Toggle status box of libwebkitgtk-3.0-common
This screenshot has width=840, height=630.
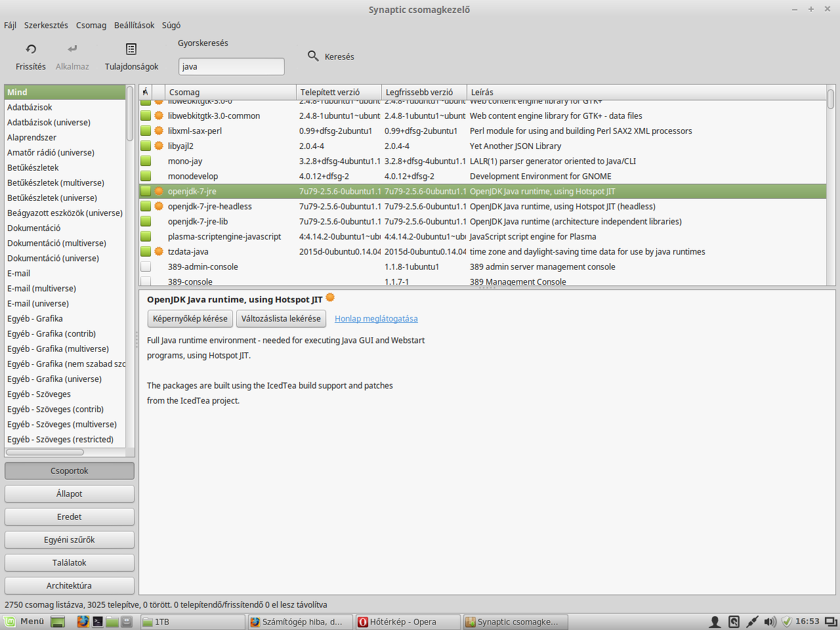click(146, 115)
